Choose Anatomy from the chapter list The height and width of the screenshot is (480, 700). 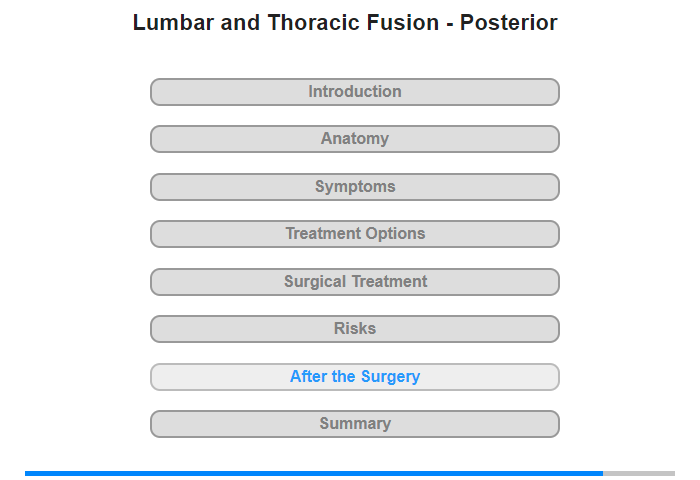tap(354, 139)
